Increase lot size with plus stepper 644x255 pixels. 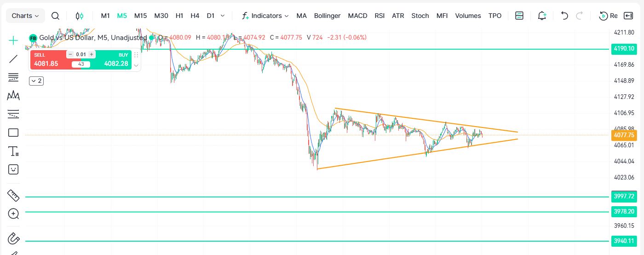click(x=92, y=54)
